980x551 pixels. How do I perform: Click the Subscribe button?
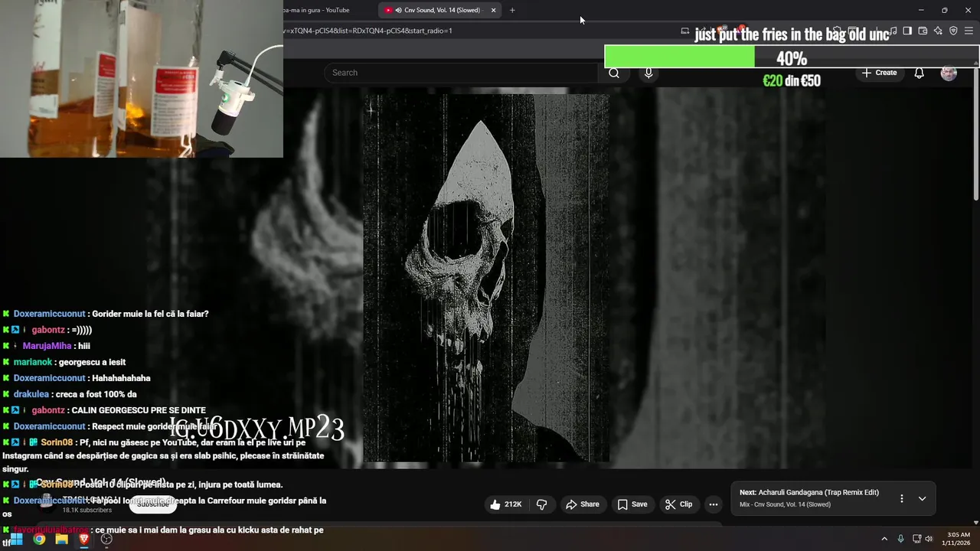point(152,504)
